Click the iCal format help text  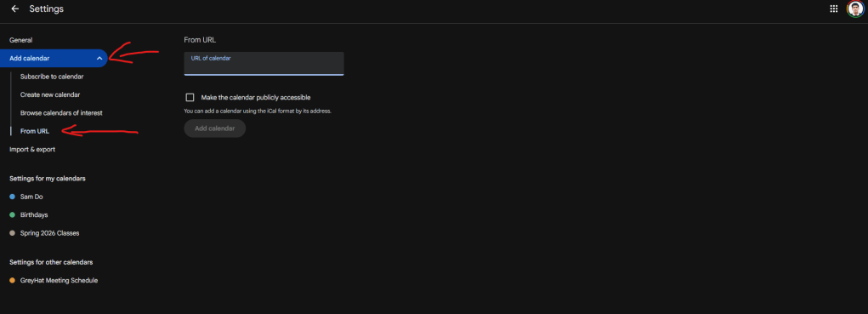point(258,111)
